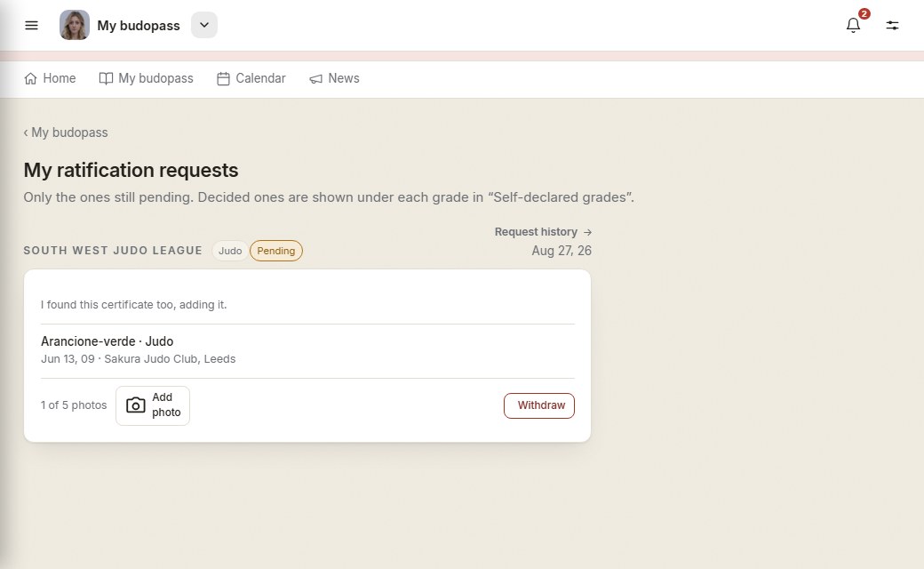Viewport: 924px width, 569px height.
Task: Open the notifications bell
Action: (x=853, y=26)
